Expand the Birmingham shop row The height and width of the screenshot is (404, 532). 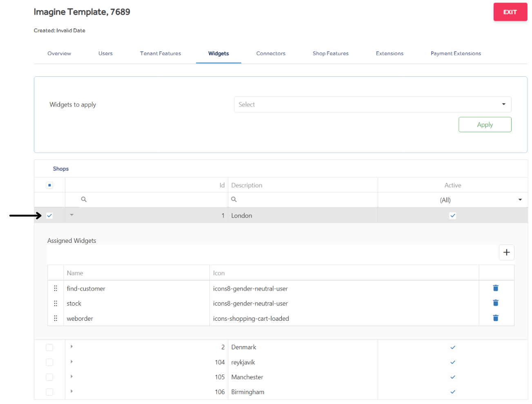(x=71, y=391)
